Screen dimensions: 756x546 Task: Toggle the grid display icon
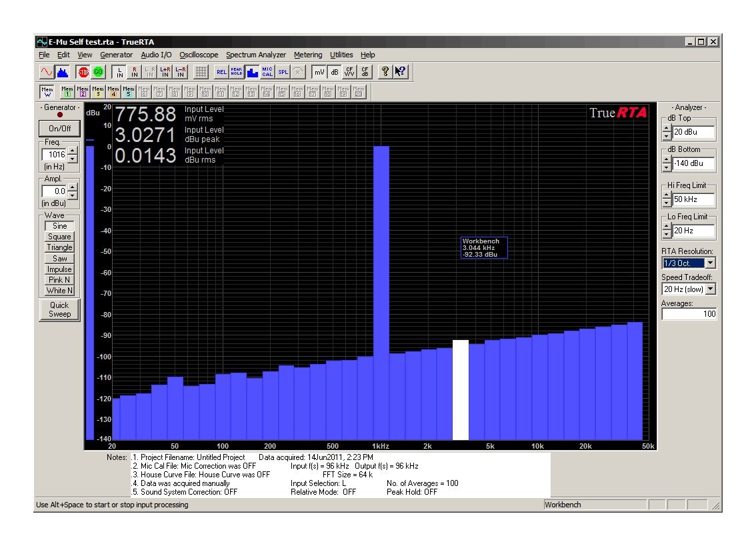click(201, 71)
